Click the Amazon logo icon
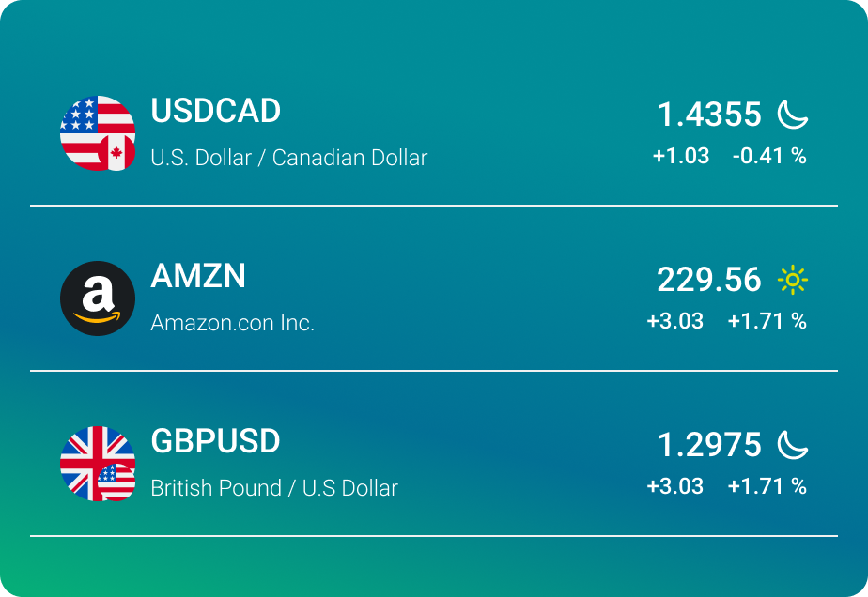 pos(98,298)
